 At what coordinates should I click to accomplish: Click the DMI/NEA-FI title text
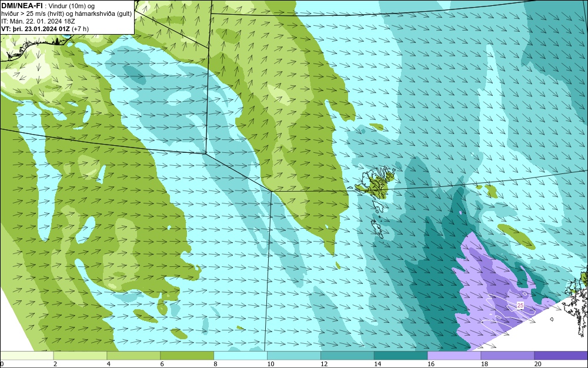click(x=22, y=6)
